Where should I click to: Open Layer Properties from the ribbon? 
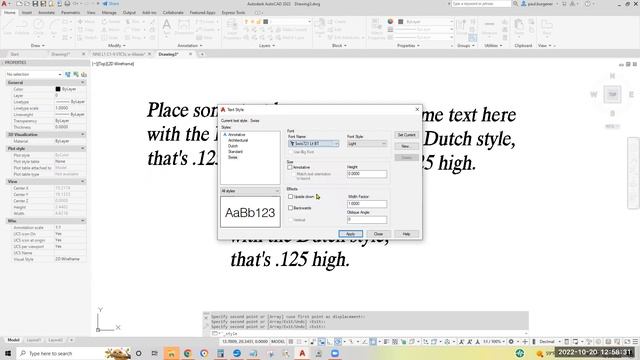(232, 28)
